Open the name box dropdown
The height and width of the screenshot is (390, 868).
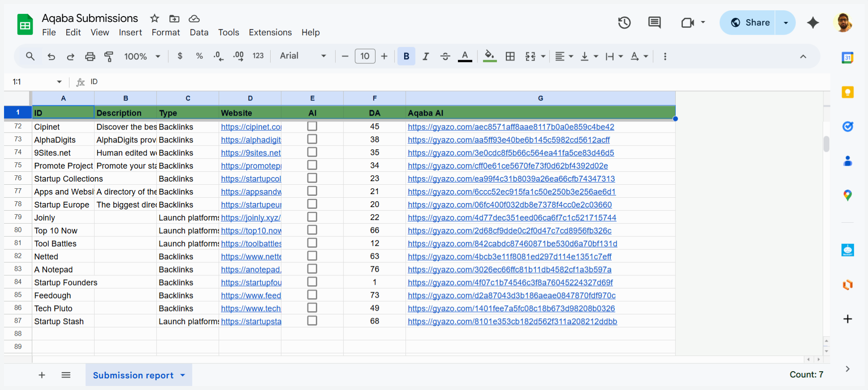[x=59, y=82]
